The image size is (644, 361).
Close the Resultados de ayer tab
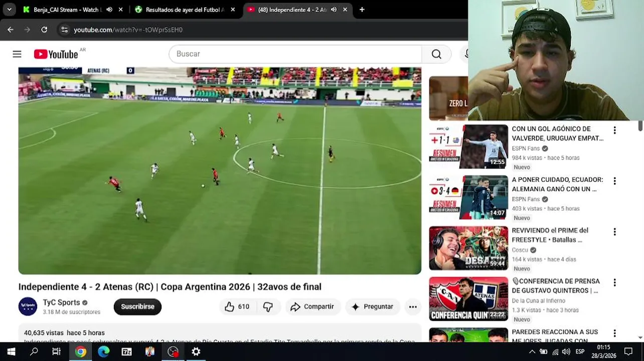point(233,10)
